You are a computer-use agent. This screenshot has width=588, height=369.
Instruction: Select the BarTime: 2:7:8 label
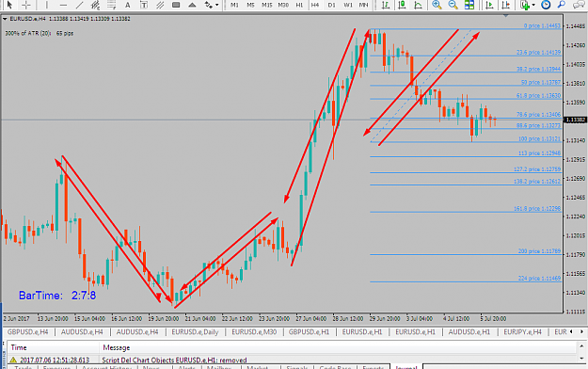pyautogui.click(x=57, y=296)
